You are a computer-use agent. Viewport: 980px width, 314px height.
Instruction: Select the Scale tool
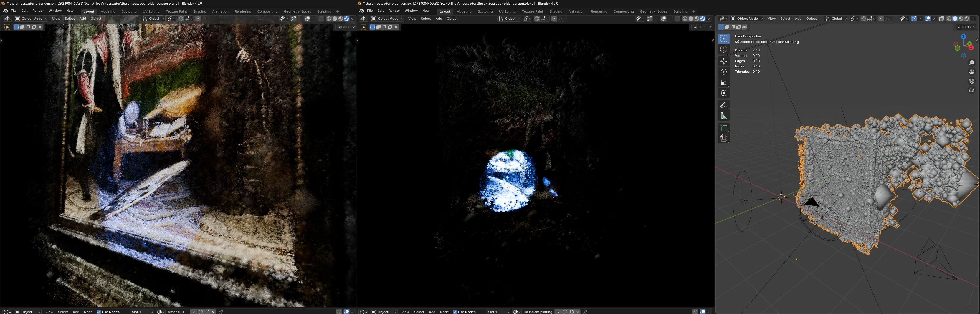724,82
